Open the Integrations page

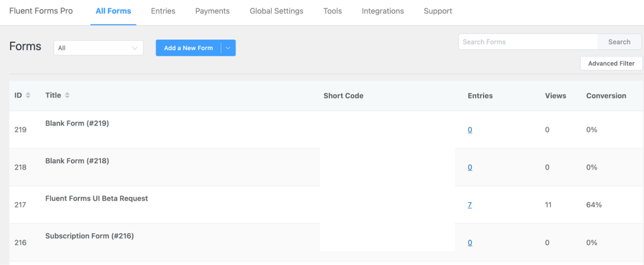(382, 11)
